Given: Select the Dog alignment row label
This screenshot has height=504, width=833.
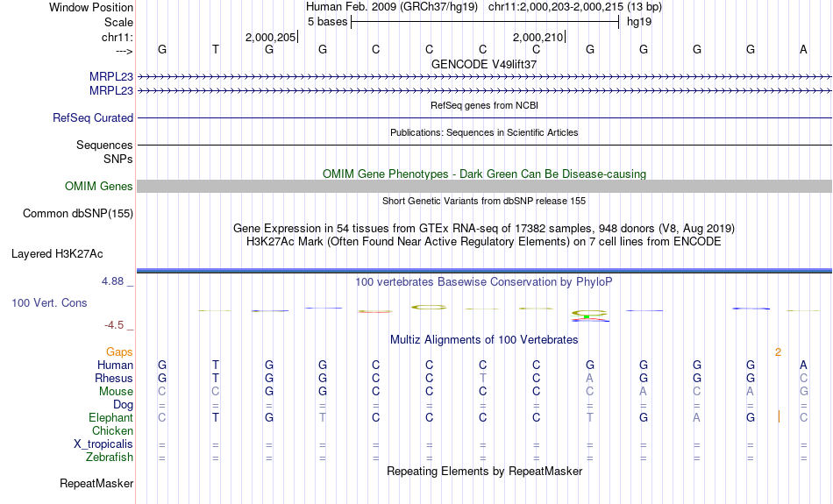Looking at the screenshot, I should click(123, 405).
